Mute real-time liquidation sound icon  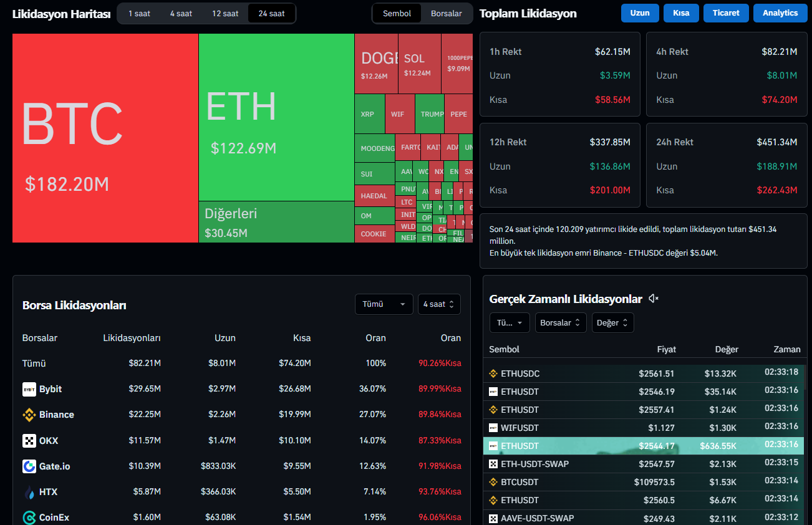click(x=653, y=299)
